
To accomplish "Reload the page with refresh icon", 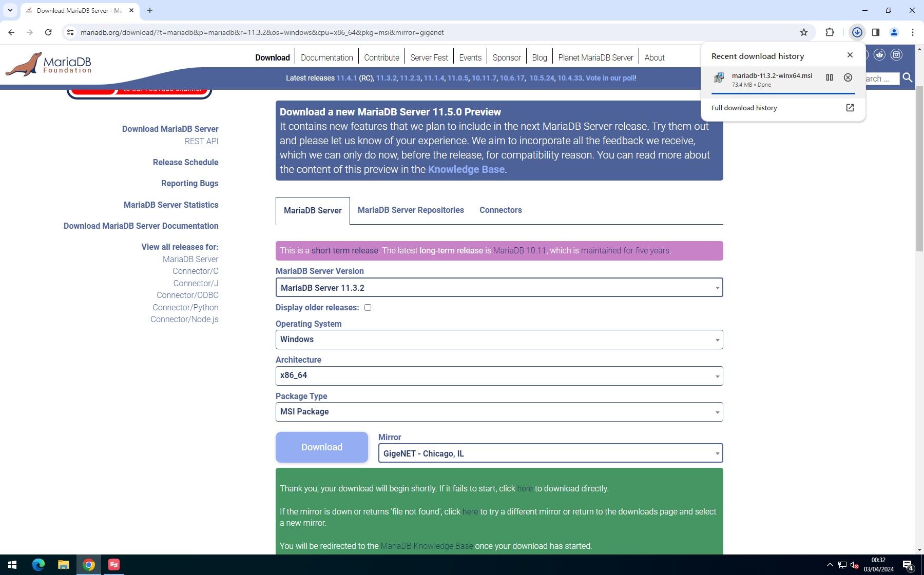I will pos(48,32).
